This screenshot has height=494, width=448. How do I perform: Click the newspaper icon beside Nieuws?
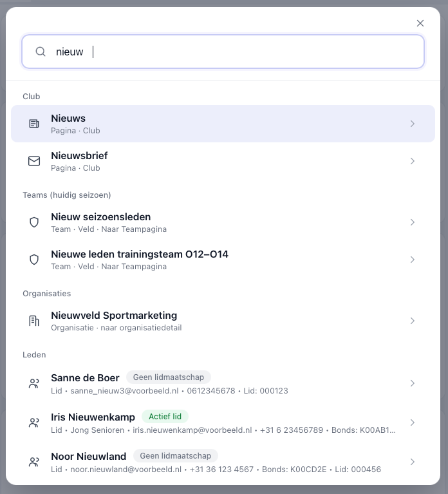34,124
